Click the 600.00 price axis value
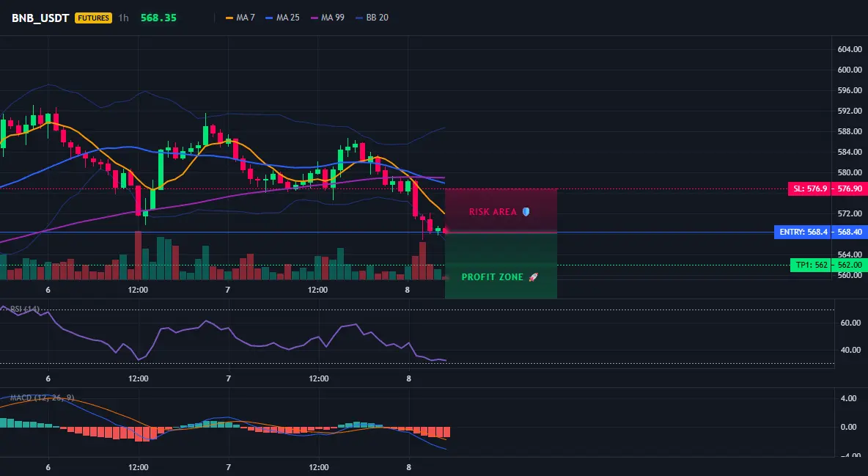 [850, 70]
